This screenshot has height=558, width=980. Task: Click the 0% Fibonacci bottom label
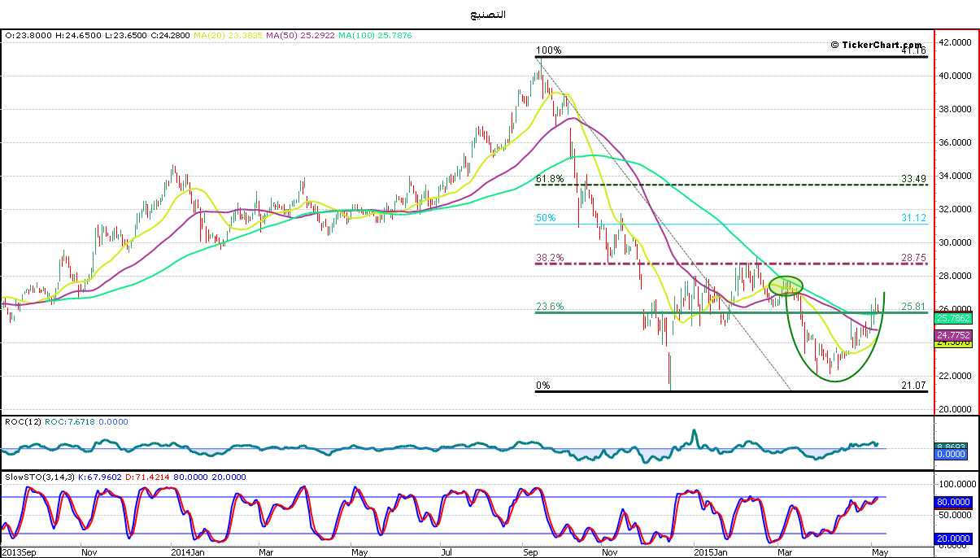click(542, 386)
